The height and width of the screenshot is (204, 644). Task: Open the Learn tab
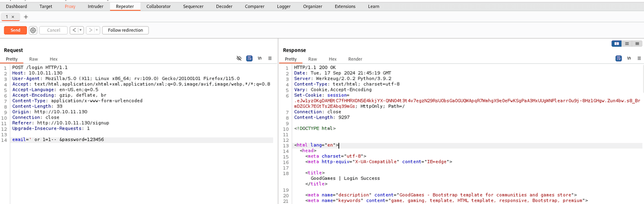coord(374,6)
